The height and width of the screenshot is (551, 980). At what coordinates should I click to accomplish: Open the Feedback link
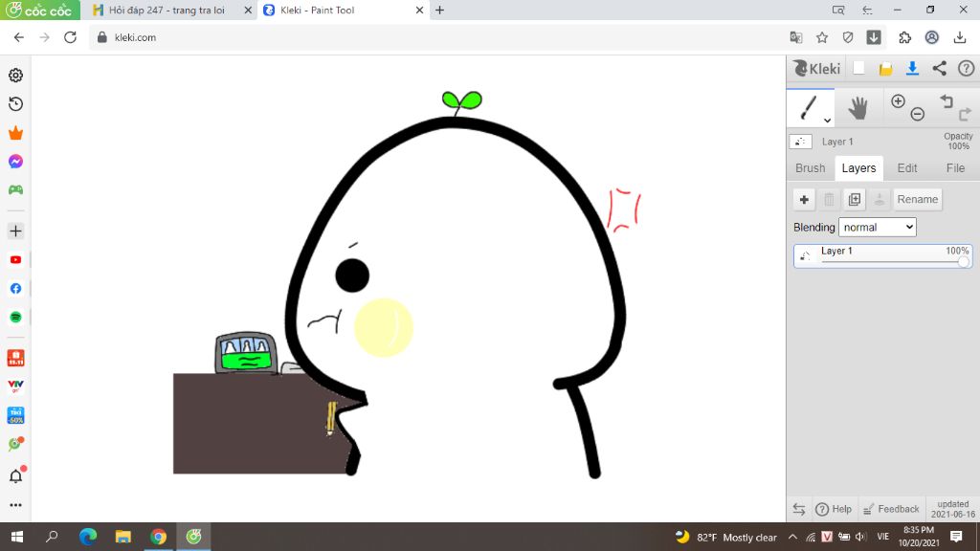tap(891, 509)
